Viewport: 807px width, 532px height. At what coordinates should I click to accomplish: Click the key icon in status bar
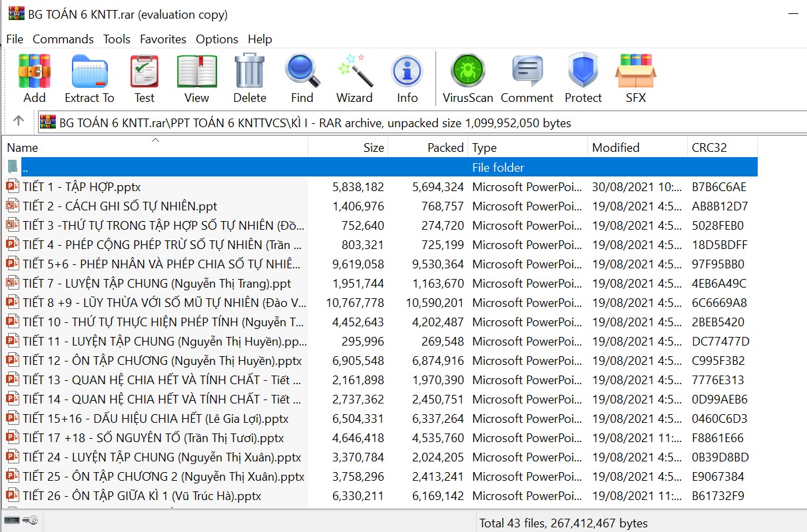click(x=30, y=520)
